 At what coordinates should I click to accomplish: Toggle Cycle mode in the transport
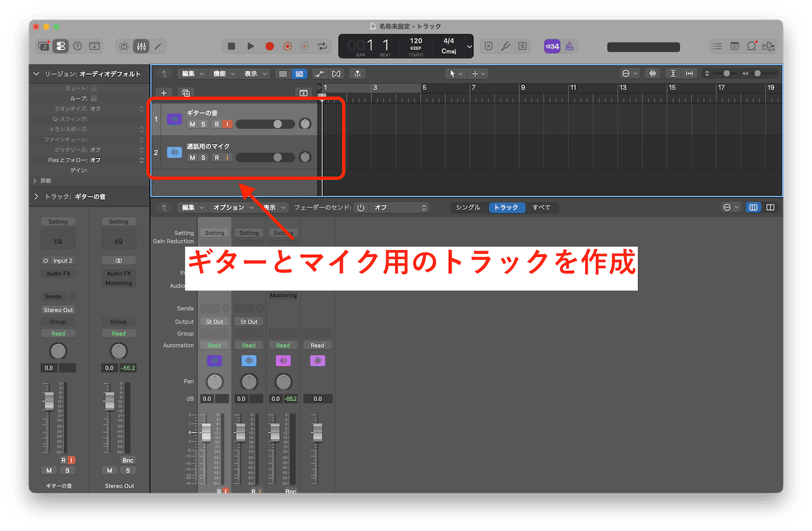click(x=322, y=46)
